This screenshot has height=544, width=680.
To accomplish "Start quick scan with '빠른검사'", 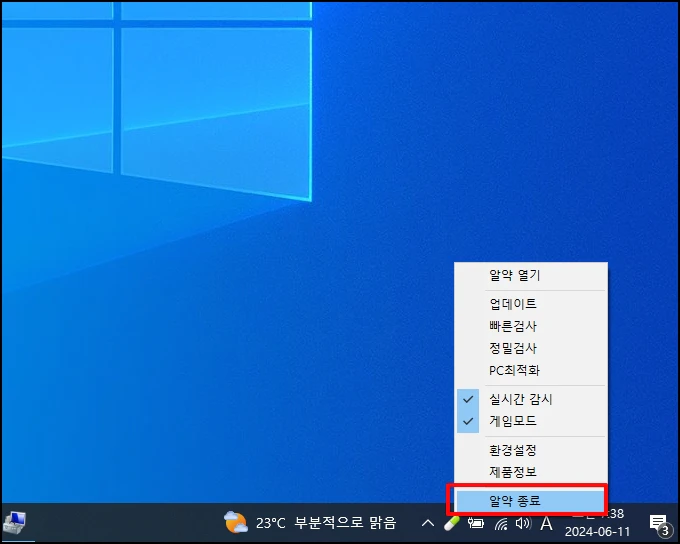I will (x=530, y=326).
